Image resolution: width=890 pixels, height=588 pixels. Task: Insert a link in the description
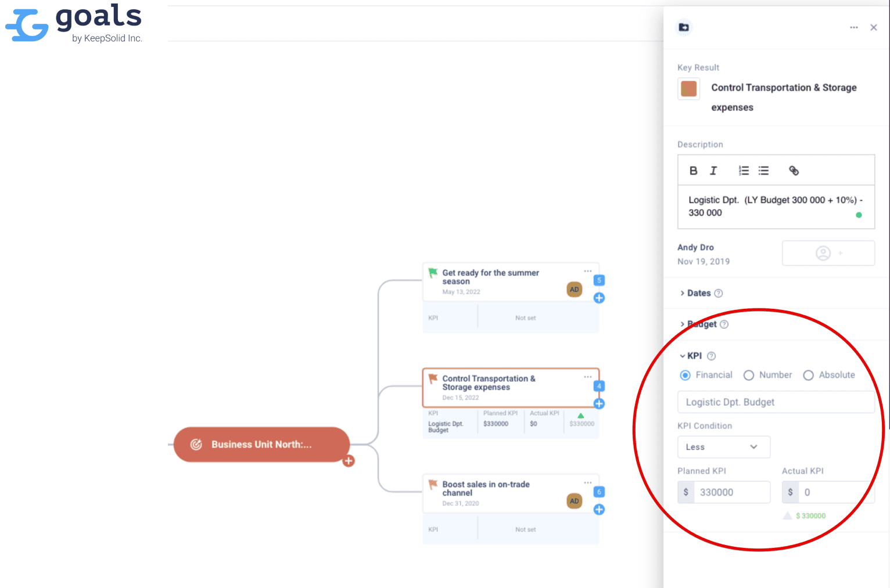(794, 171)
